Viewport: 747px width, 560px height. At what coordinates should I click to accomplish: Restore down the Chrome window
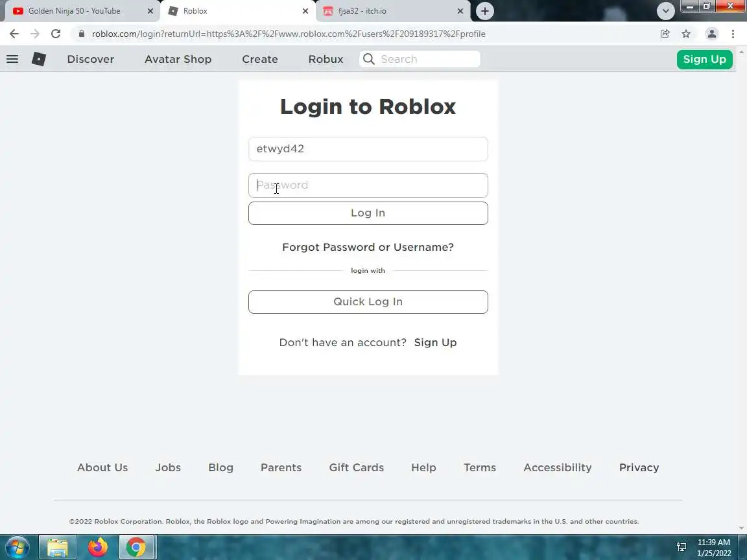[x=707, y=6]
